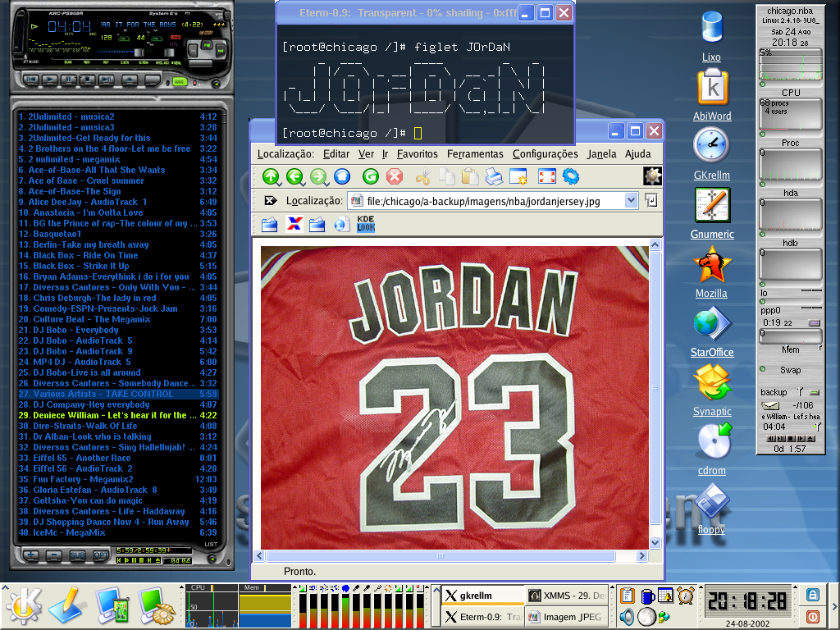Click the scissors Cut icon
Viewport: 840px width, 630px height.
pos(422,176)
